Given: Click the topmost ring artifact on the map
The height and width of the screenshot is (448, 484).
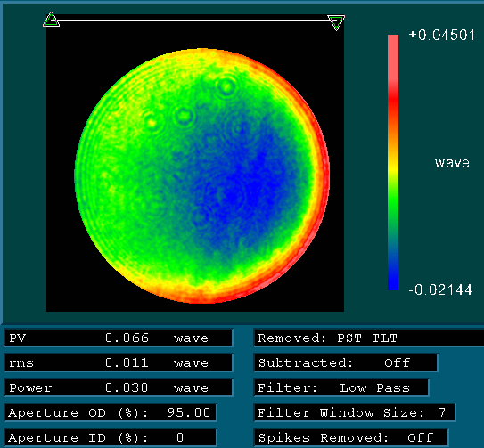Looking at the screenshot, I should [227, 86].
